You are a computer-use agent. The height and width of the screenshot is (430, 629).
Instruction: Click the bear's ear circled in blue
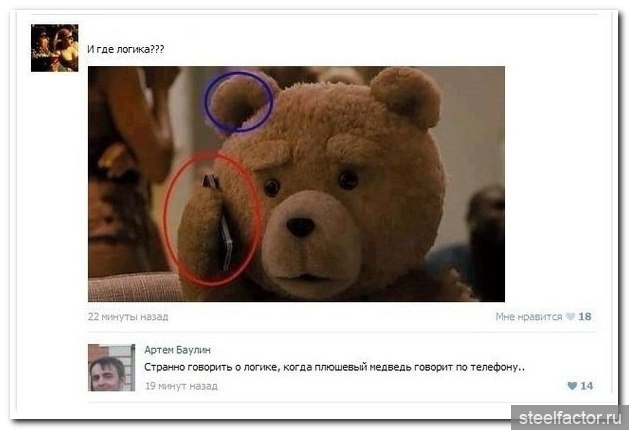coord(237,102)
